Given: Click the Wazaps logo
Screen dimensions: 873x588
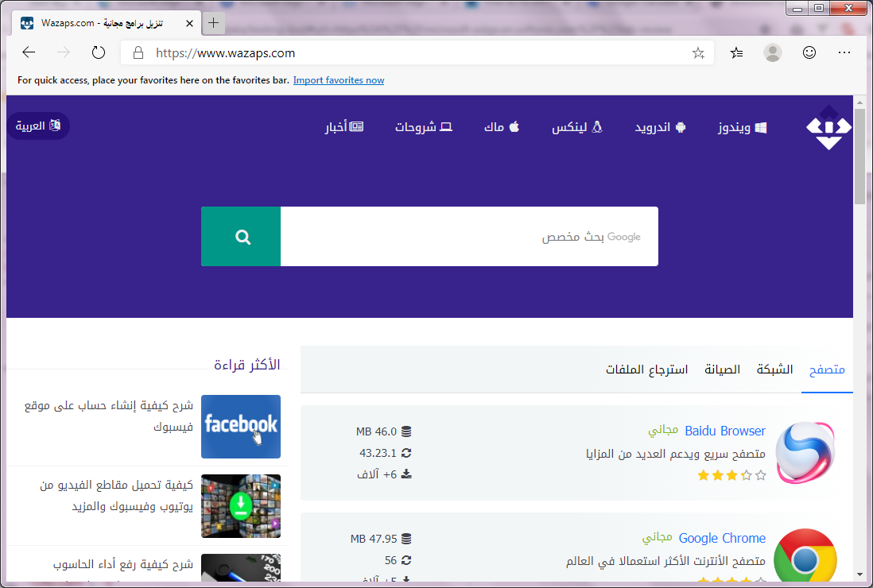Looking at the screenshot, I should (x=829, y=127).
